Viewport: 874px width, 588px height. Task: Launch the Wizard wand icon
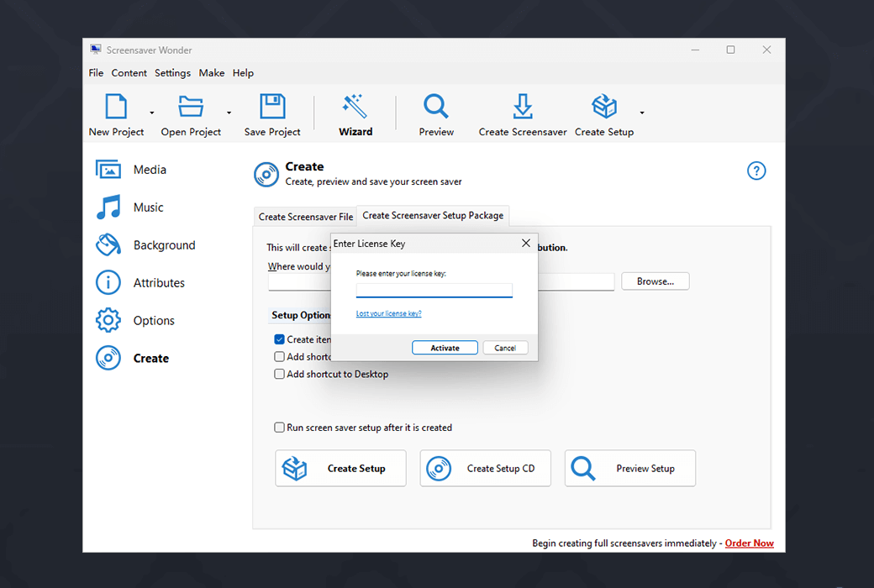click(355, 107)
